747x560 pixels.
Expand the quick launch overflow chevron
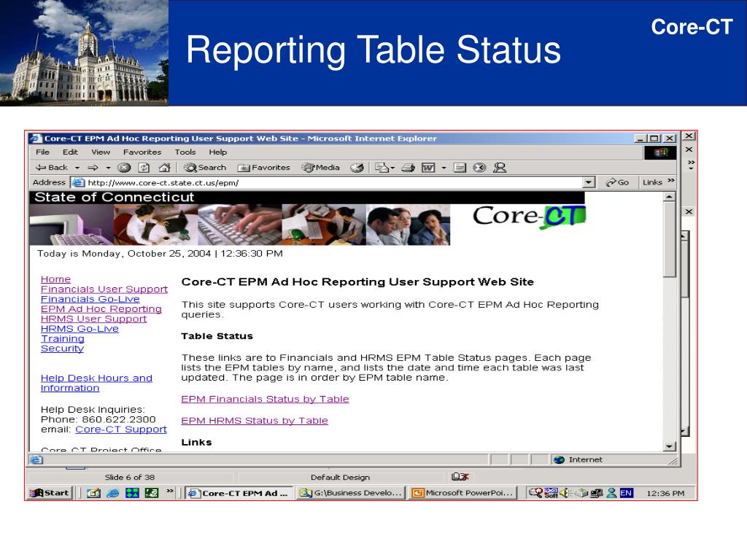[x=169, y=491]
